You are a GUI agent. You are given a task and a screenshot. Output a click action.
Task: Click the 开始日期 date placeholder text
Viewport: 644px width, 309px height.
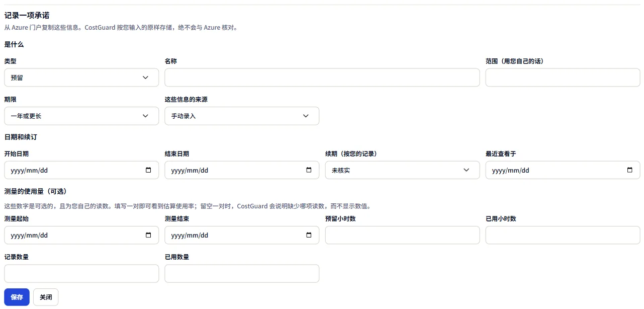coord(29,170)
